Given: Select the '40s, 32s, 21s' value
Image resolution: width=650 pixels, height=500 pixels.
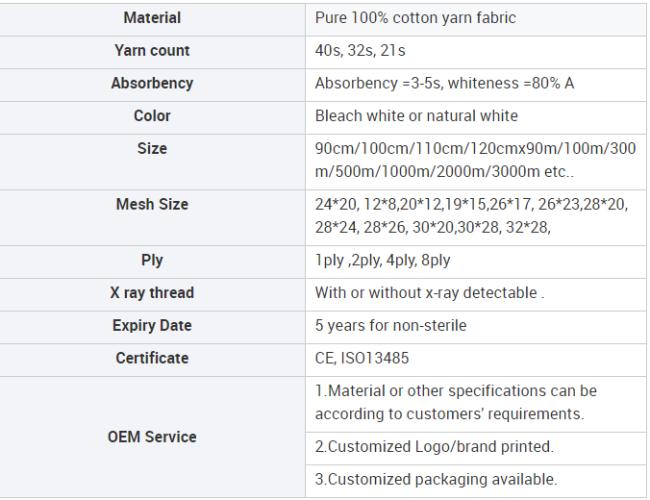Looking at the screenshot, I should pyautogui.click(x=360, y=51).
